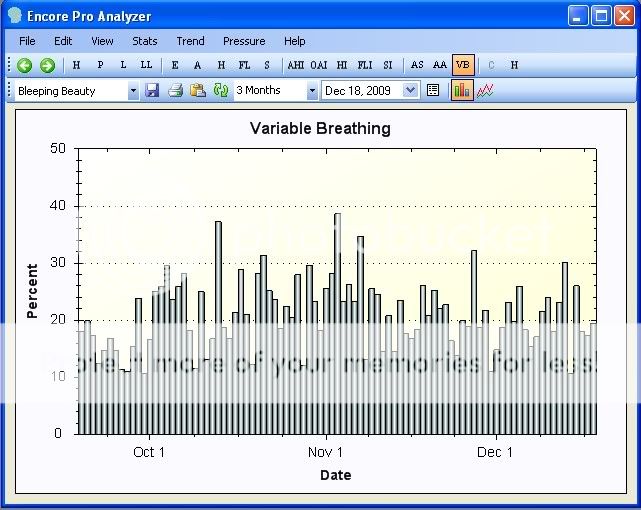Switch to line chart view
641x510 pixels.
click(x=485, y=90)
